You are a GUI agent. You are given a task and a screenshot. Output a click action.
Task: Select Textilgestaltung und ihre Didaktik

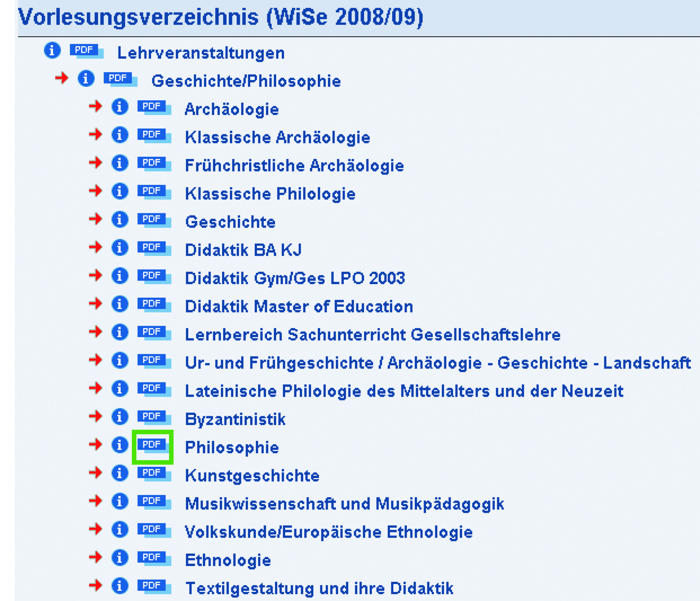[x=319, y=589]
